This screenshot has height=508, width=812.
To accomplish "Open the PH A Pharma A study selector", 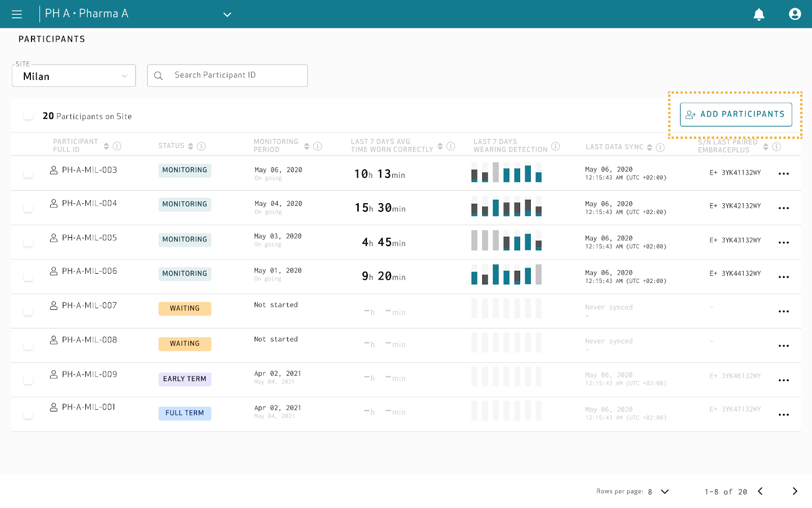I will click(x=227, y=14).
